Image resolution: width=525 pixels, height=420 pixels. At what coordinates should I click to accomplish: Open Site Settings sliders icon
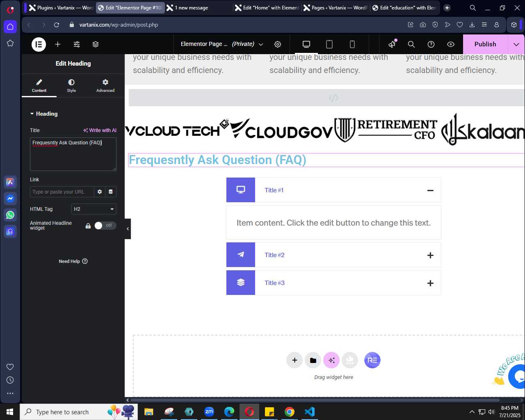tap(77, 44)
